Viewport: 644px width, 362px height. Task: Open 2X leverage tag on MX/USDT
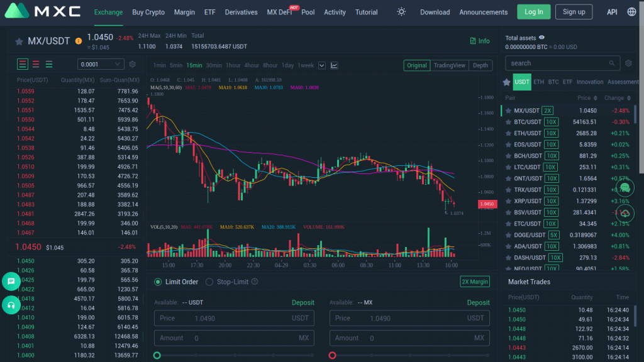[x=548, y=111]
